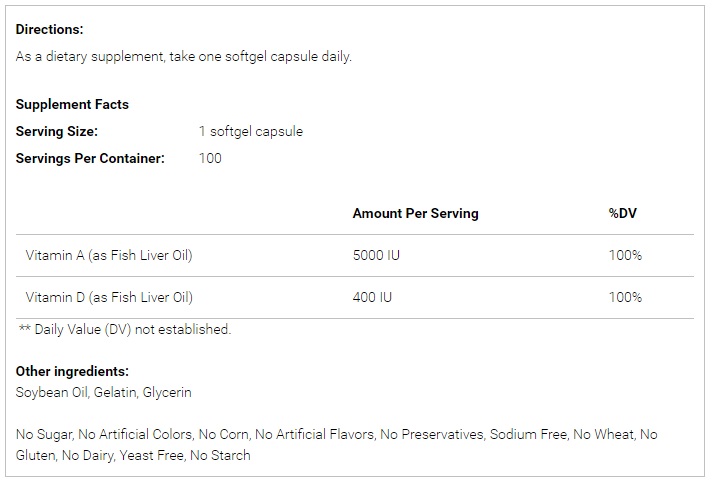Select the Supplement Facts heading
The width and height of the screenshot is (724, 496).
pos(72,104)
